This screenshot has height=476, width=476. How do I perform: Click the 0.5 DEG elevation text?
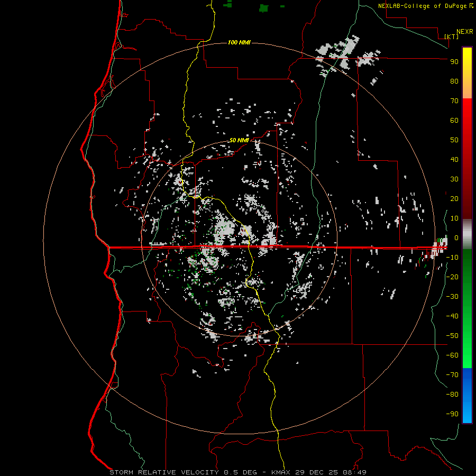pyautogui.click(x=241, y=472)
